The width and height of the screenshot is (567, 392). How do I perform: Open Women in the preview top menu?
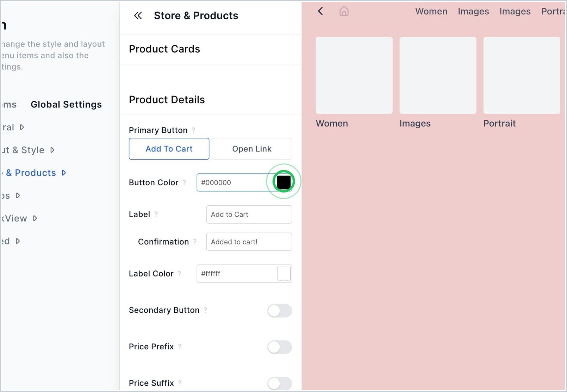click(x=431, y=11)
